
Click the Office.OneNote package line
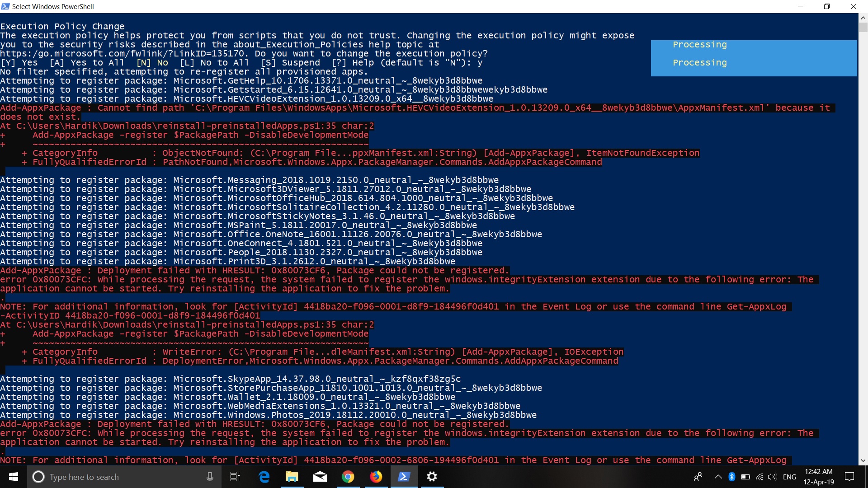tap(271, 234)
